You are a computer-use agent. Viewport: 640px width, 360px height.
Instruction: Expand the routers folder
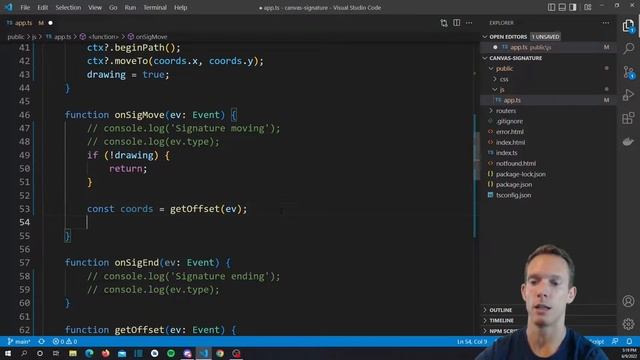click(506, 111)
